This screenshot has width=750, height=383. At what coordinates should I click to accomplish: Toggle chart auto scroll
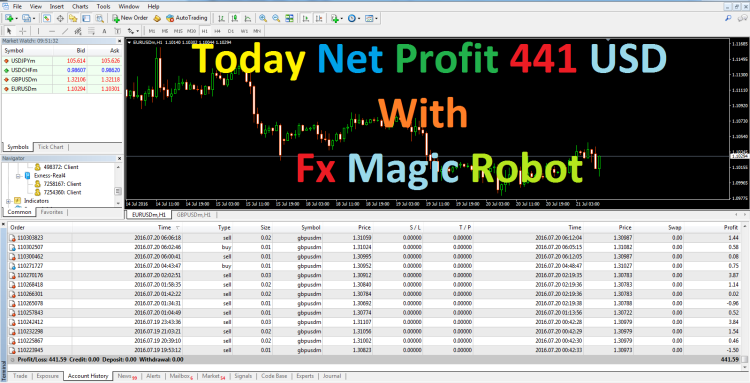(305, 18)
